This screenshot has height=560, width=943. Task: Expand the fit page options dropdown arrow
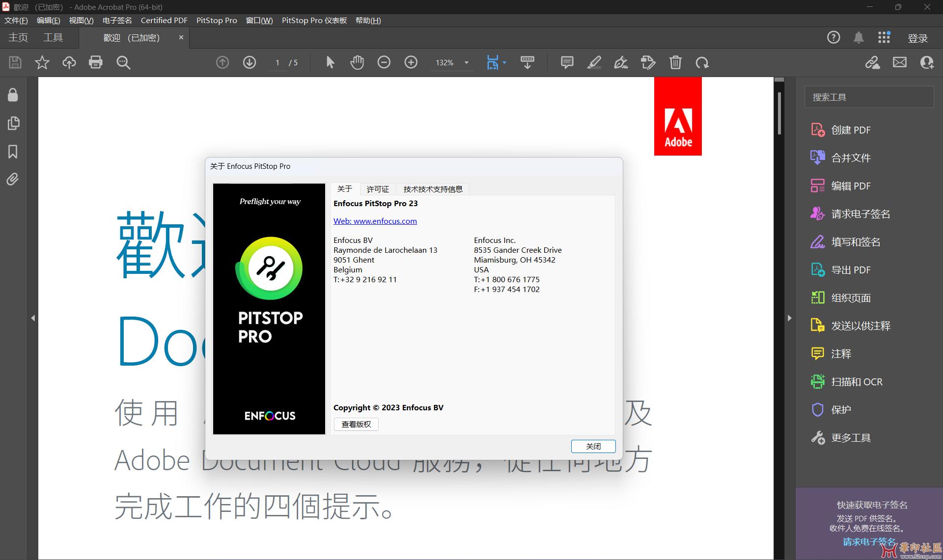click(x=504, y=63)
